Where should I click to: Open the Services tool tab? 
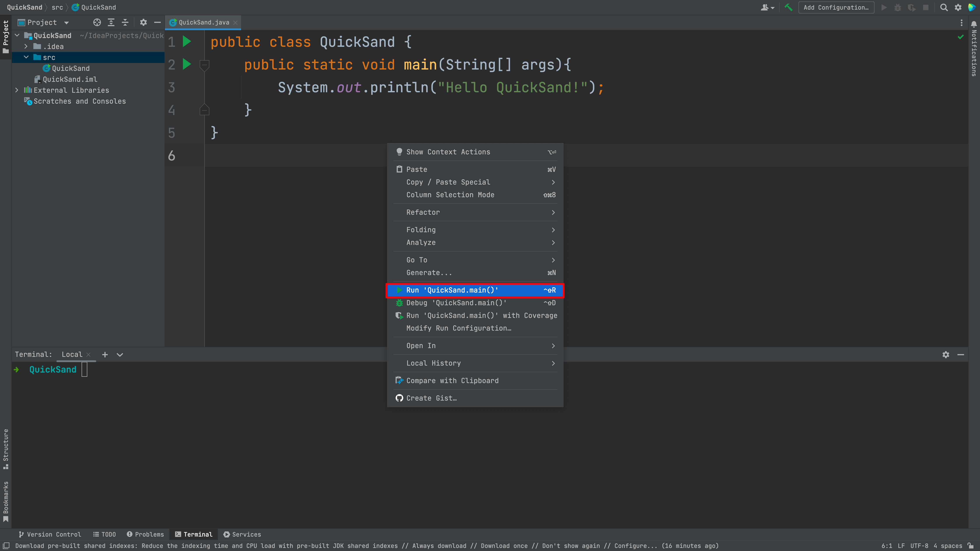(242, 534)
